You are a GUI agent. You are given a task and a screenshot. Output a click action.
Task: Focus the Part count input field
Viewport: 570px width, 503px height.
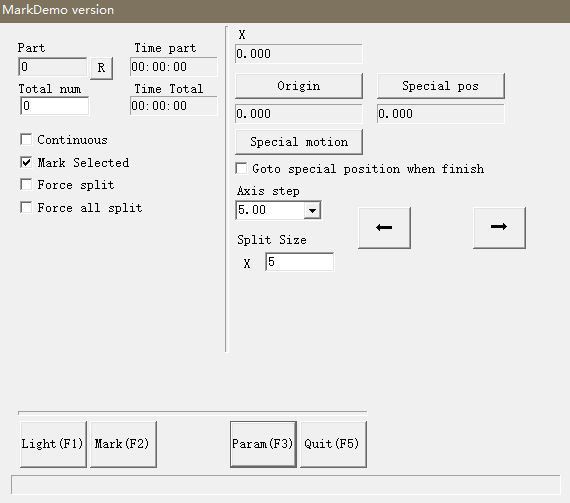tap(53, 67)
